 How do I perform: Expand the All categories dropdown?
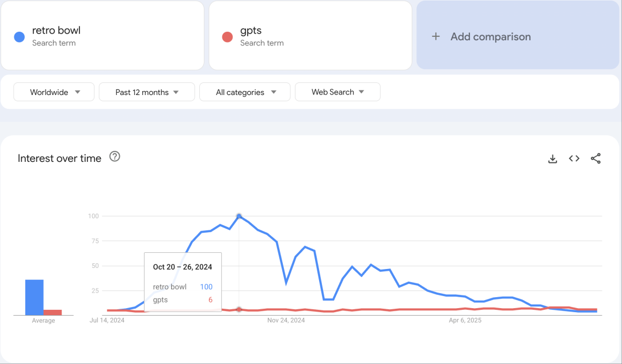tap(245, 92)
